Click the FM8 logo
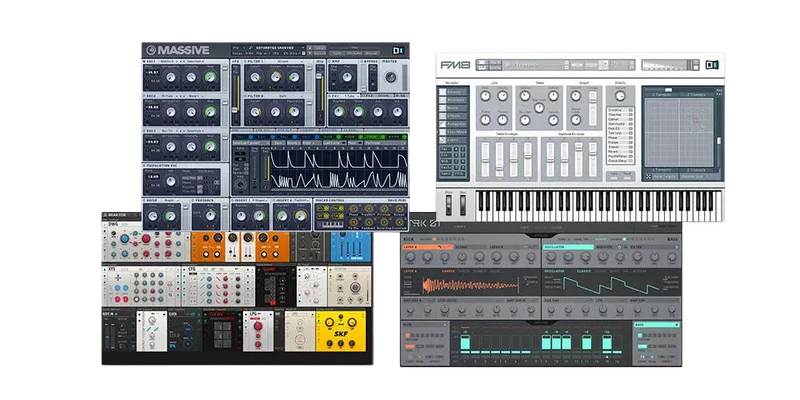The height and width of the screenshot is (400, 800). pos(456,65)
